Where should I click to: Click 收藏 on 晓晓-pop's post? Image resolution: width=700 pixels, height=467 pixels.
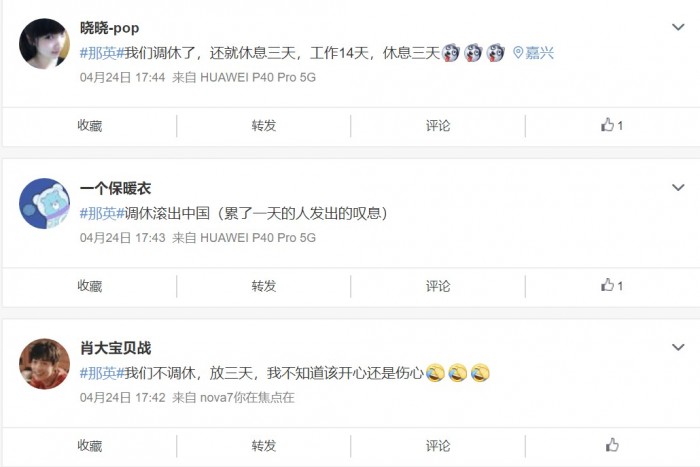click(x=90, y=125)
